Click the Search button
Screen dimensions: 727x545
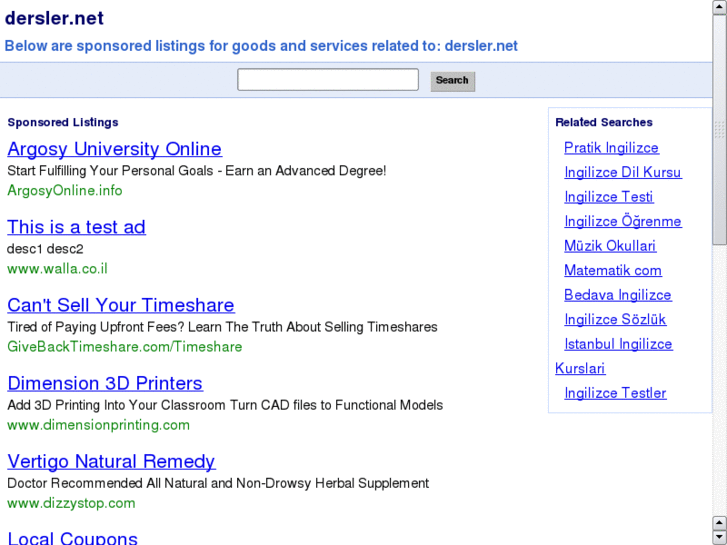coord(453,81)
